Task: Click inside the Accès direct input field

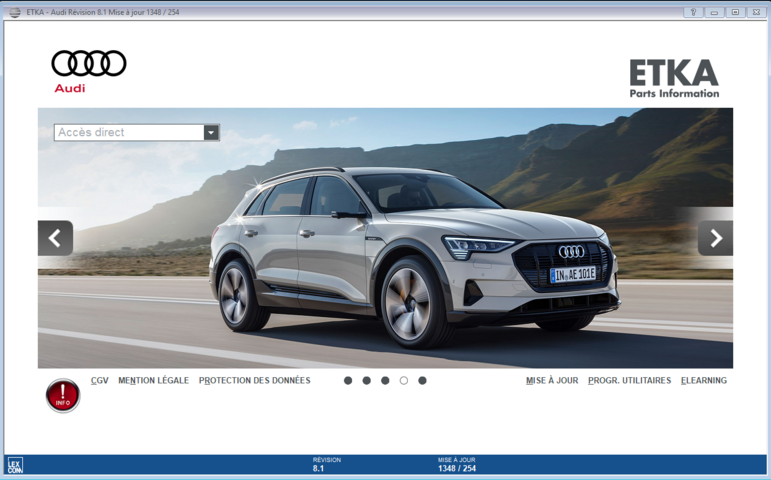Action: [129, 132]
